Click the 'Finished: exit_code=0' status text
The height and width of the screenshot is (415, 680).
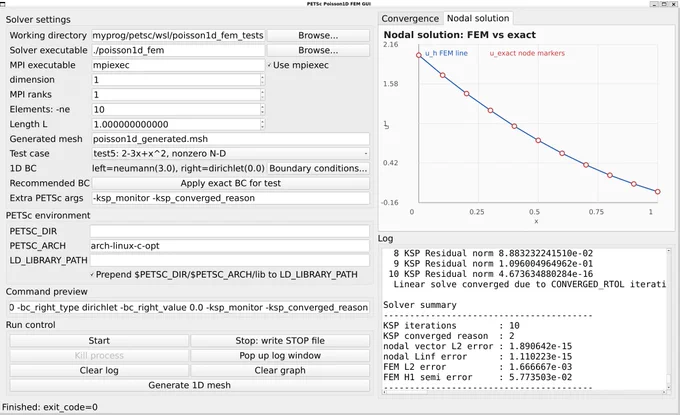pos(50,407)
